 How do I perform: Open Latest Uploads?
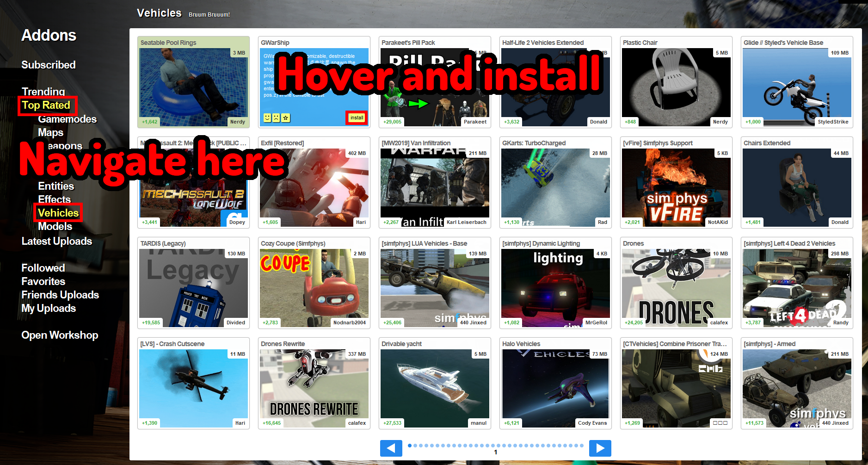(57, 241)
